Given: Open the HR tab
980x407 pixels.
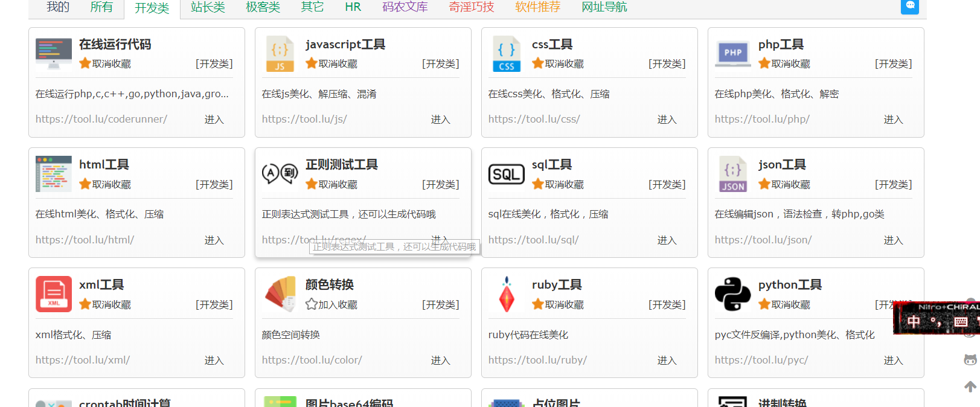Looking at the screenshot, I should pyautogui.click(x=353, y=7).
